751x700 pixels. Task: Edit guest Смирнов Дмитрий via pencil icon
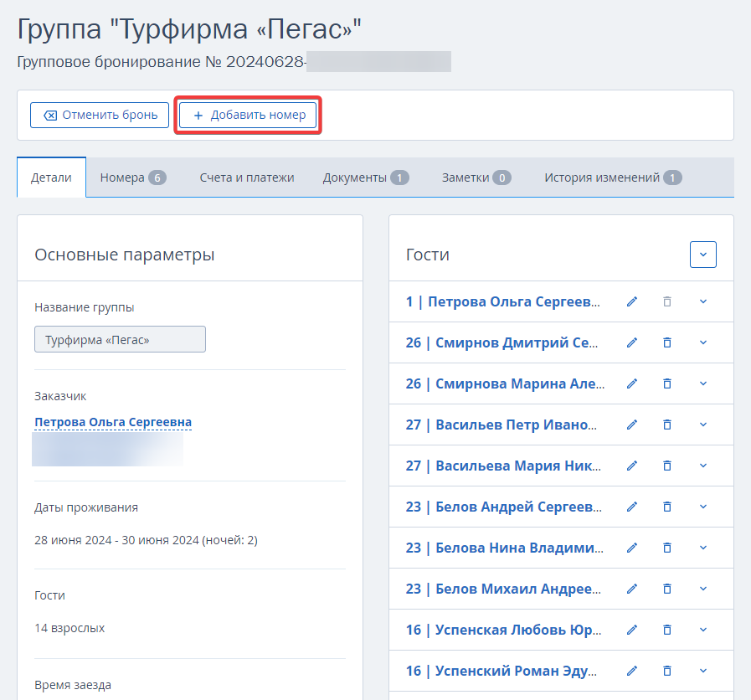pyautogui.click(x=632, y=342)
